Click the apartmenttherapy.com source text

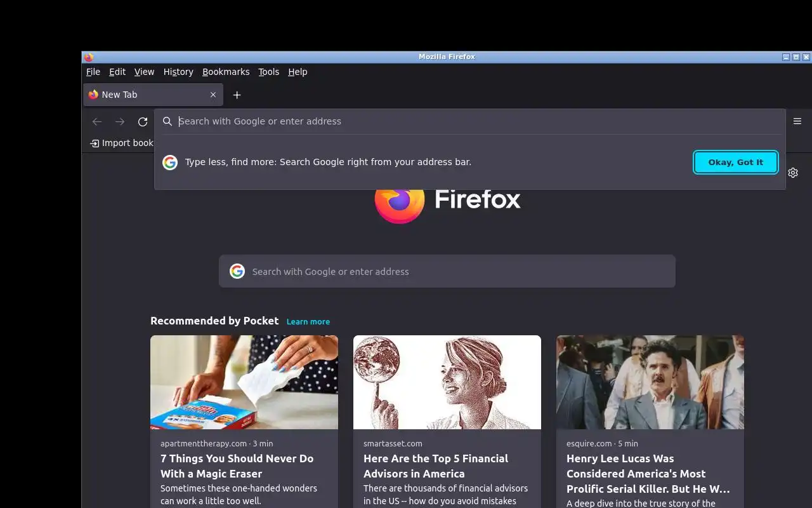pyautogui.click(x=204, y=443)
